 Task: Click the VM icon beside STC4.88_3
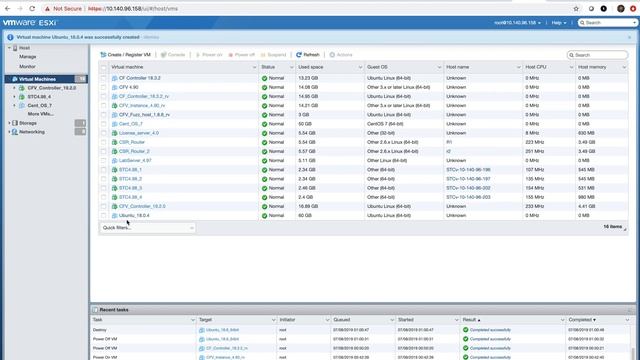114,188
